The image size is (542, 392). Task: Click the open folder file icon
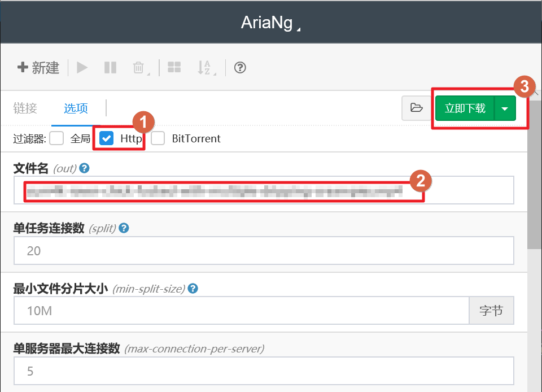click(x=417, y=108)
